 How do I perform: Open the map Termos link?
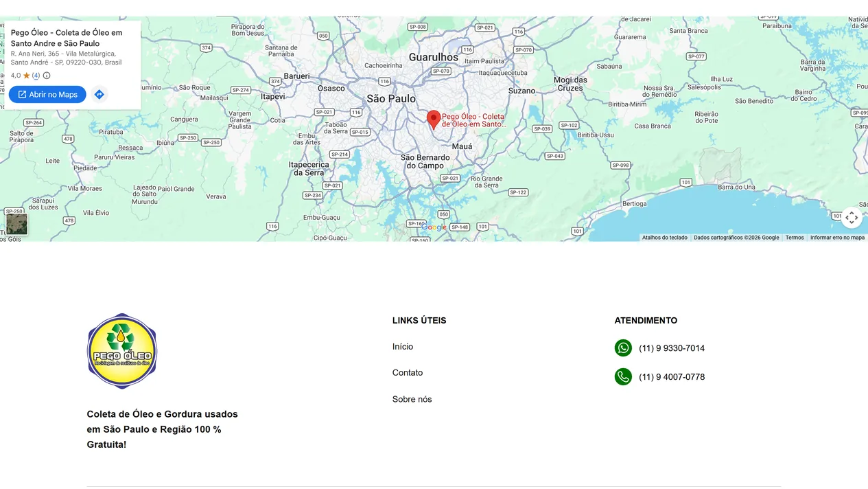(795, 238)
